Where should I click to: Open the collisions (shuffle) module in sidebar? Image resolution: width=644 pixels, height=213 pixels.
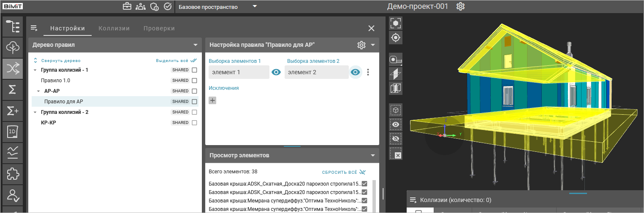13,69
